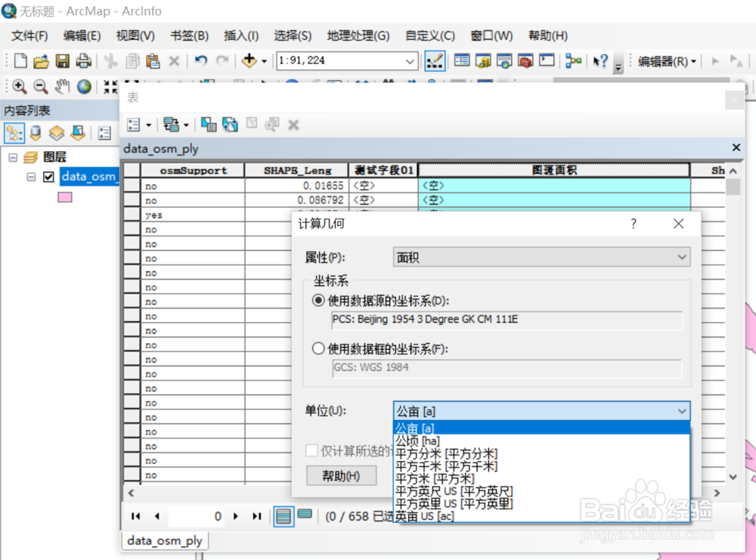Open the Python window icon
This screenshot has height=560, width=756.
click(x=547, y=60)
